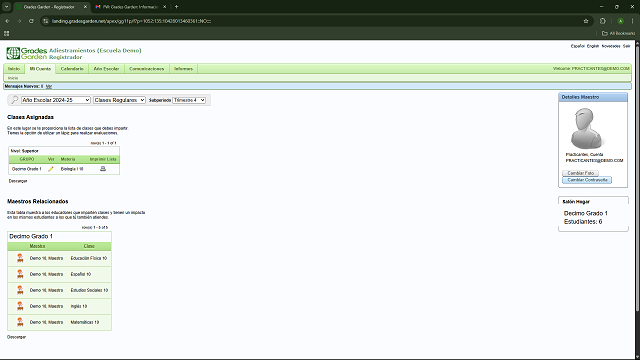The width and height of the screenshot is (640, 360).
Task: Click Descargar under Maestros Relacionados
Action: pyautogui.click(x=16, y=337)
